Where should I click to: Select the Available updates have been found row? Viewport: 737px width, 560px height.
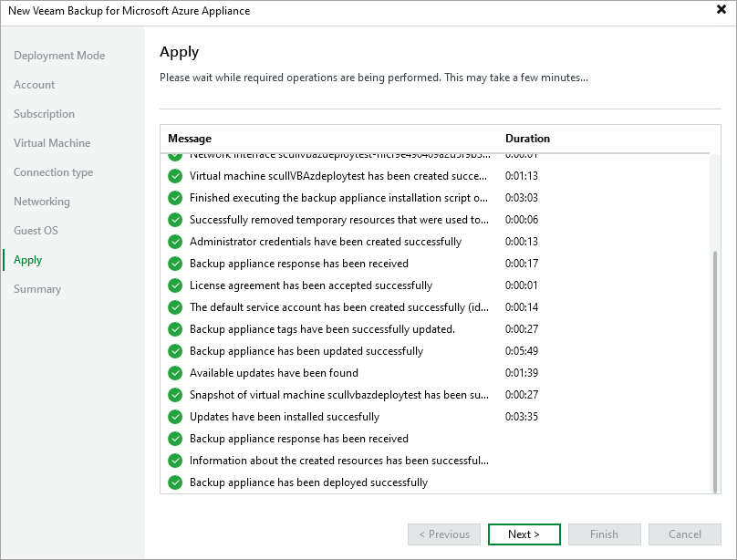435,373
